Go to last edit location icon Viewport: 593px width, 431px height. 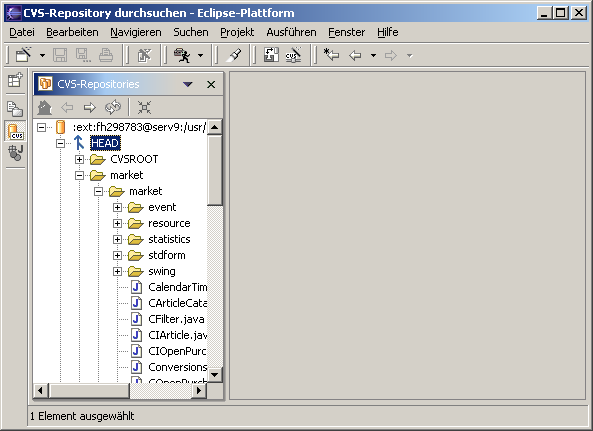point(331,55)
